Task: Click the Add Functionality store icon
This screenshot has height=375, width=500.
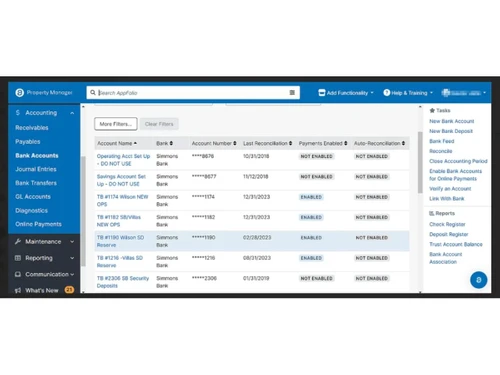Action: coord(322,93)
